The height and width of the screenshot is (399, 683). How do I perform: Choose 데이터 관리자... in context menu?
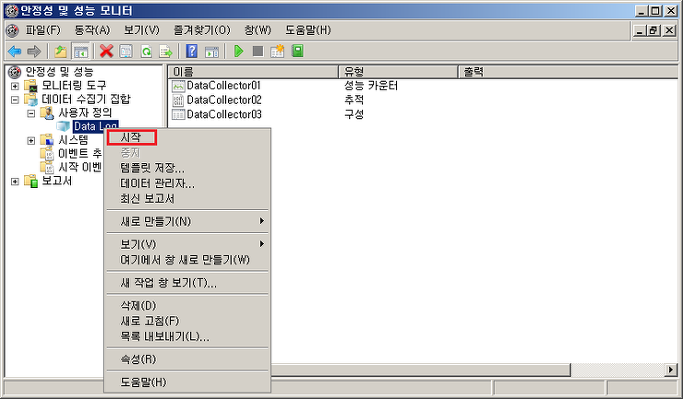[x=187, y=183]
